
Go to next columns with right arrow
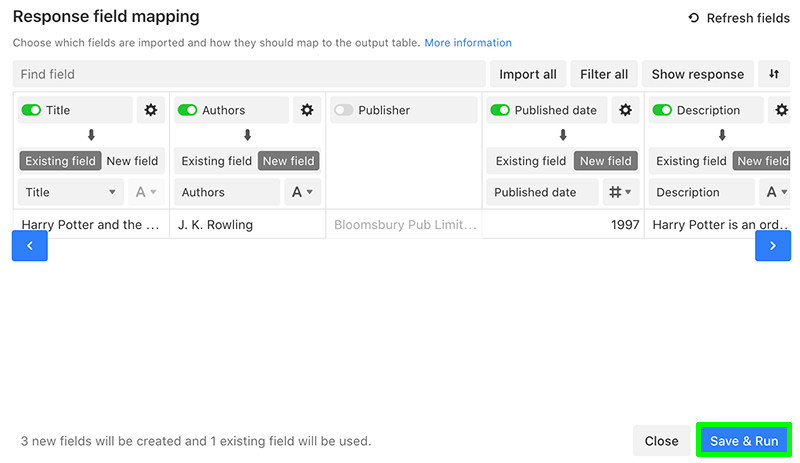[773, 246]
